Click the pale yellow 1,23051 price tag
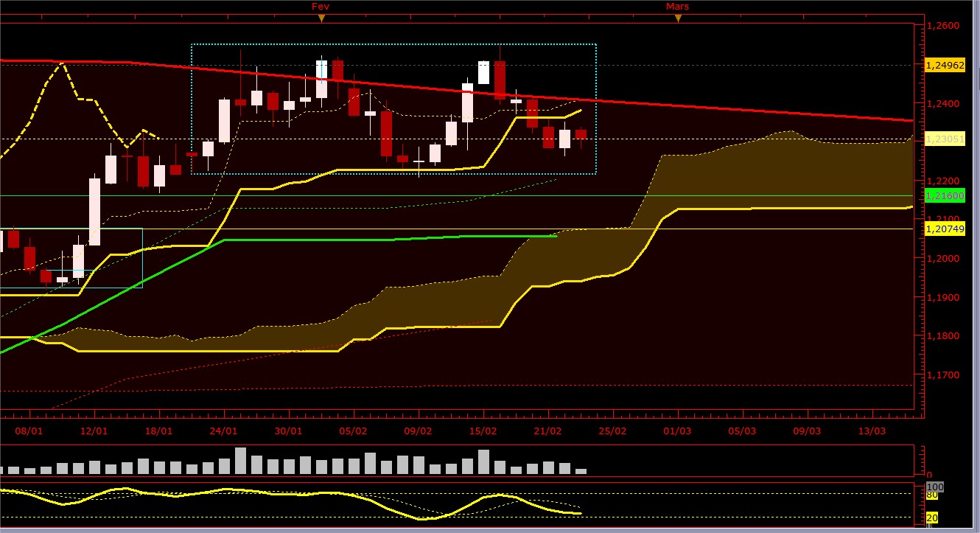 point(944,139)
